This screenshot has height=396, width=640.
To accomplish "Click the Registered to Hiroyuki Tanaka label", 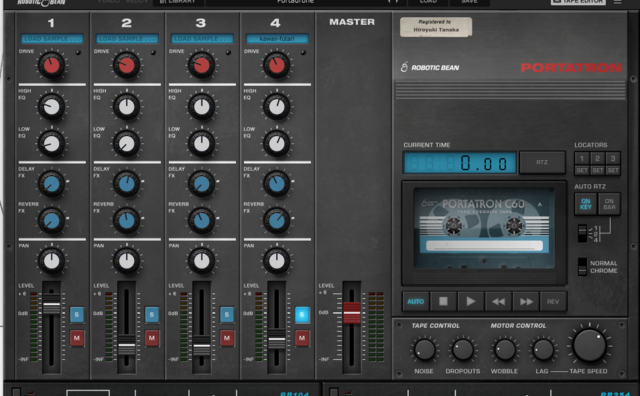I will (436, 27).
